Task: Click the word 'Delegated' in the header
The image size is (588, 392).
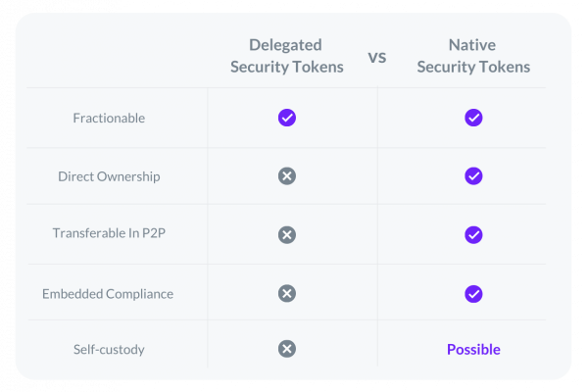Action: pos(285,45)
